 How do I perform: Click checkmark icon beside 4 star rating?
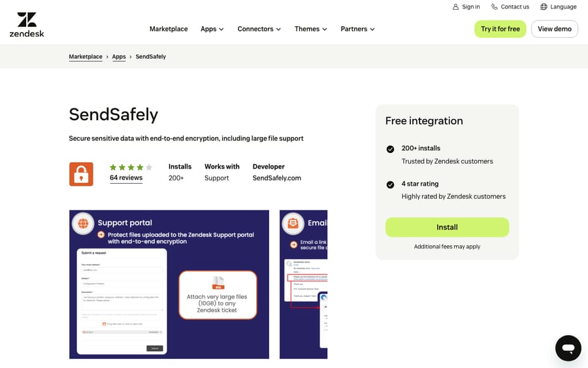[390, 184]
